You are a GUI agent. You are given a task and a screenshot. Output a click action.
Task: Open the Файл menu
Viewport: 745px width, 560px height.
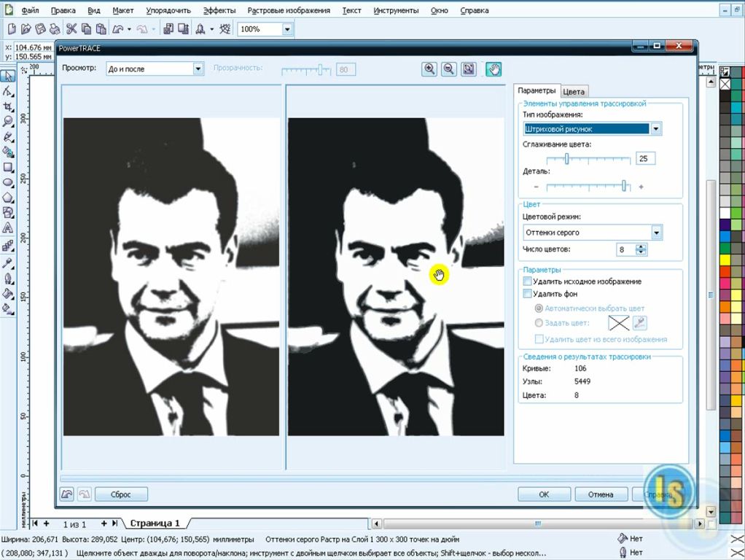[x=30, y=10]
